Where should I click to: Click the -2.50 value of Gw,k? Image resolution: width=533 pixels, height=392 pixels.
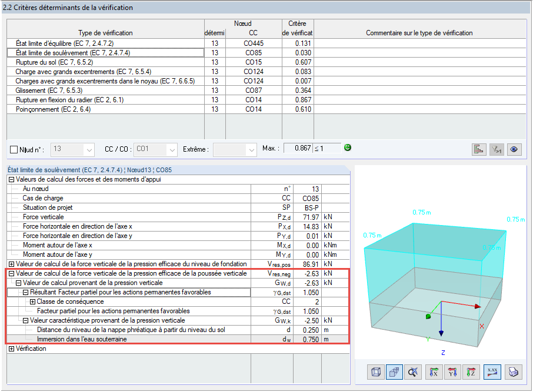(307, 321)
